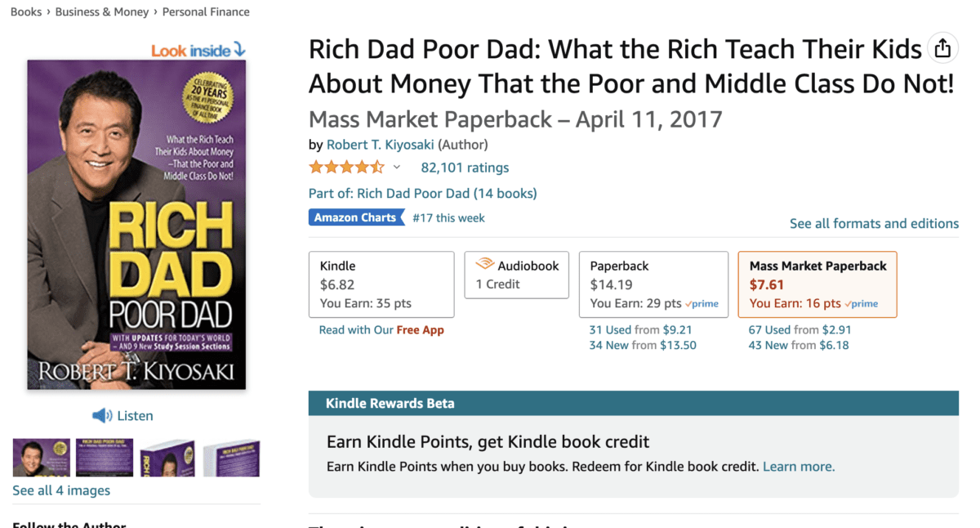Open the Robert T. Kiyosaki author link

381,145
